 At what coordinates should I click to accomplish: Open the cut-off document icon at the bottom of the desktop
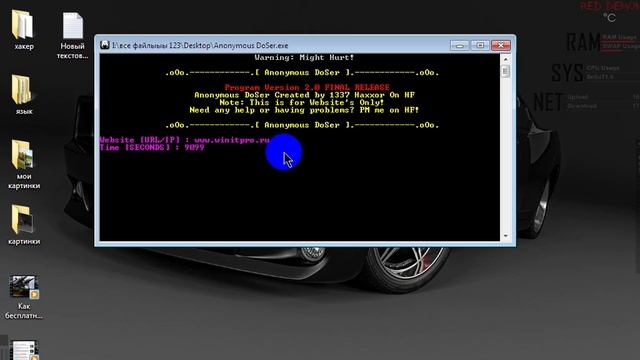click(24, 350)
